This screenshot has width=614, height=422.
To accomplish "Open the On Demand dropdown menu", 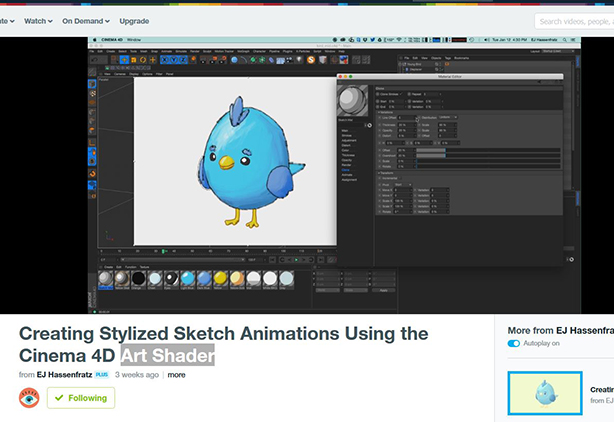I will [x=86, y=21].
